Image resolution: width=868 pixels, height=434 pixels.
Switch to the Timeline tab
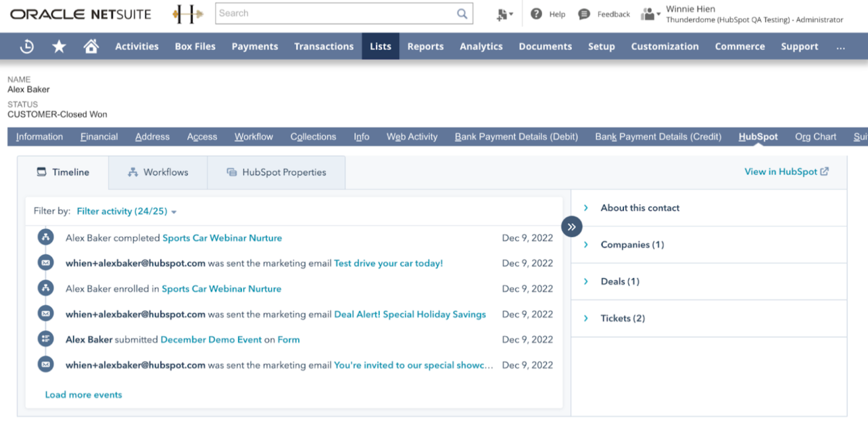[63, 172]
